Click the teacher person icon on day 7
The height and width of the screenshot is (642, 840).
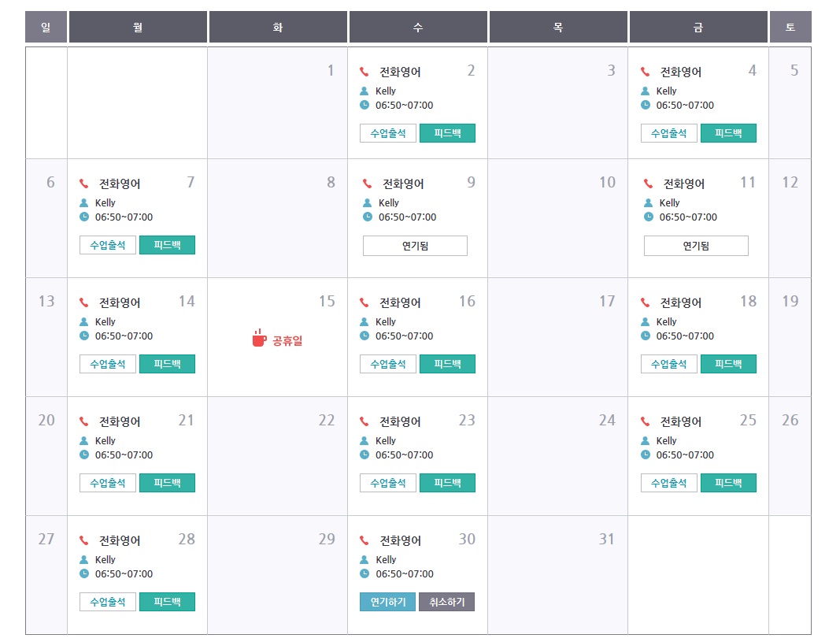point(84,202)
